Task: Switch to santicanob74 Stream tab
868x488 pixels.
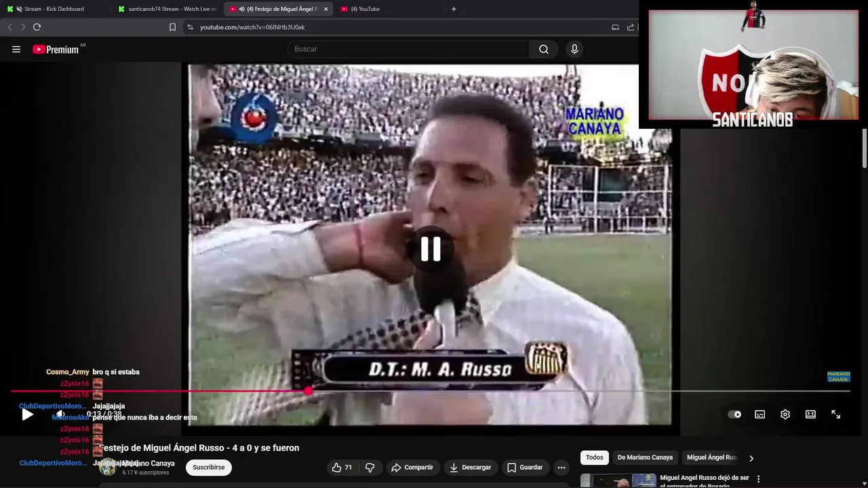Action: pos(167,9)
